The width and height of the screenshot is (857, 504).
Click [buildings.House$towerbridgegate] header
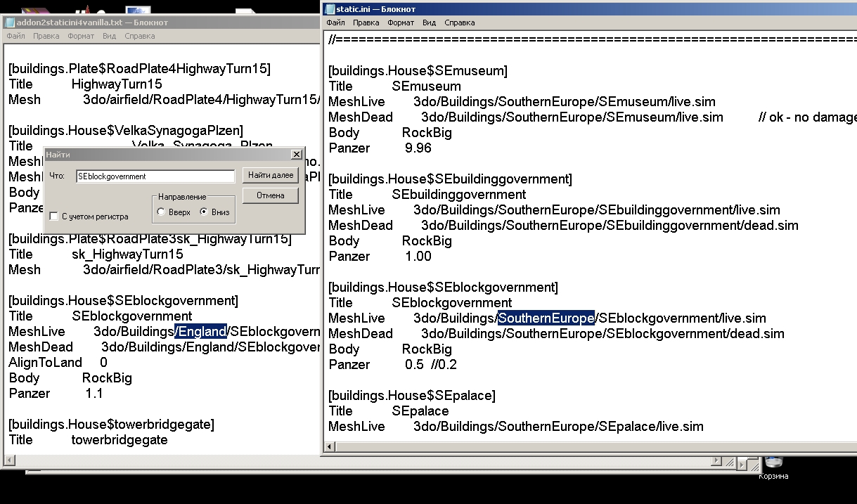(x=112, y=425)
